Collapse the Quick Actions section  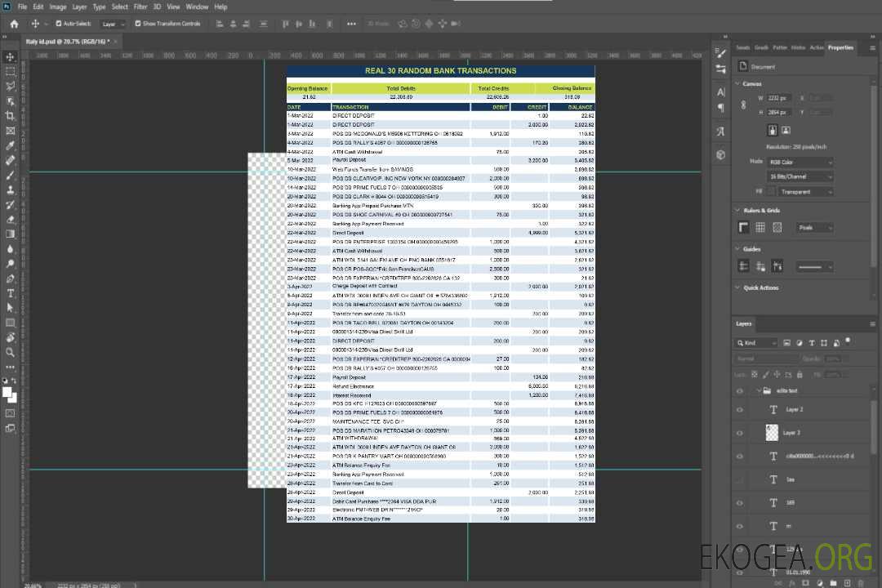(738, 287)
